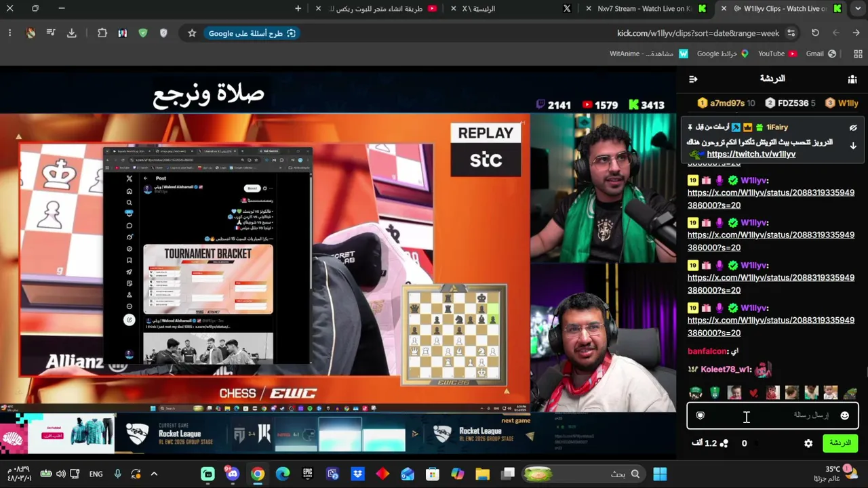868x488 pixels.
Task: Open username Koleet78_w1 in chat
Action: point(726,369)
